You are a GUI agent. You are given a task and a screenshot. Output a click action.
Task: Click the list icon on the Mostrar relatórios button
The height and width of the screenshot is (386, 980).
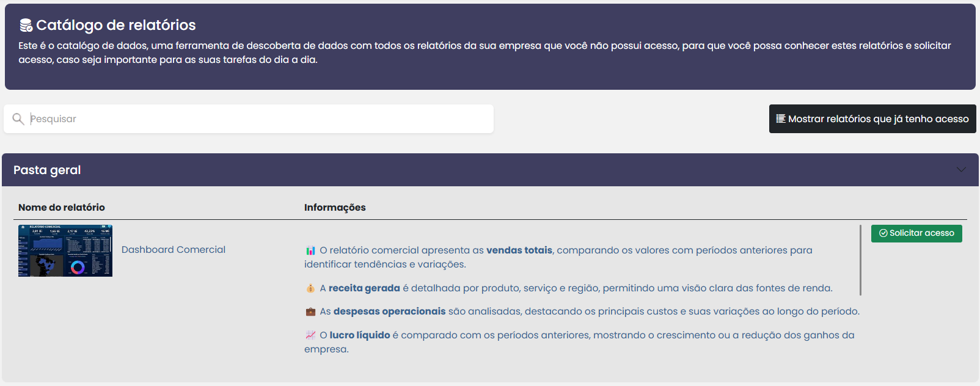pyautogui.click(x=780, y=118)
